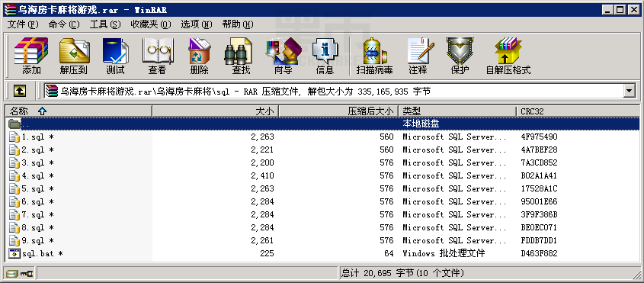Click the 添加 (Add) toolbar icon
This screenshot has width=644, height=283.
31,56
